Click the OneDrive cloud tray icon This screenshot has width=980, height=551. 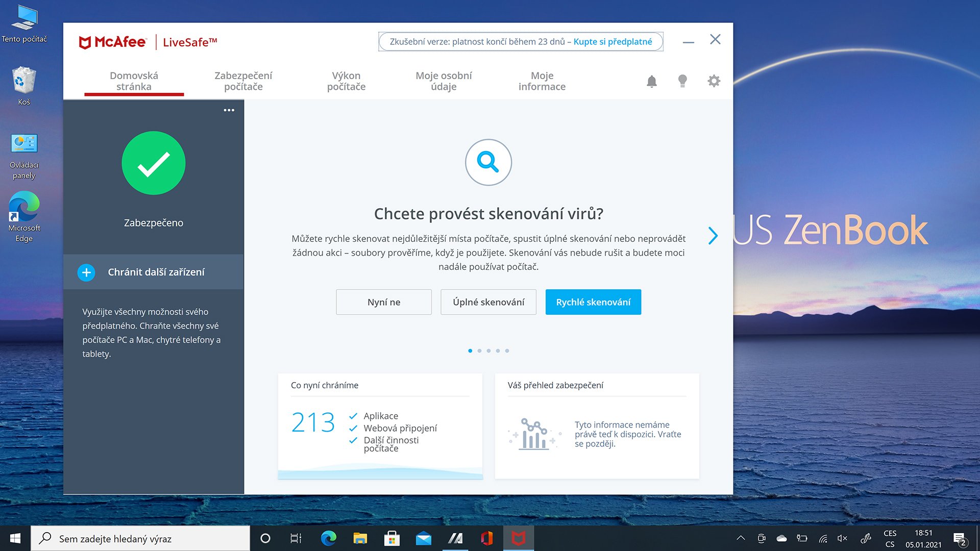[x=781, y=538]
